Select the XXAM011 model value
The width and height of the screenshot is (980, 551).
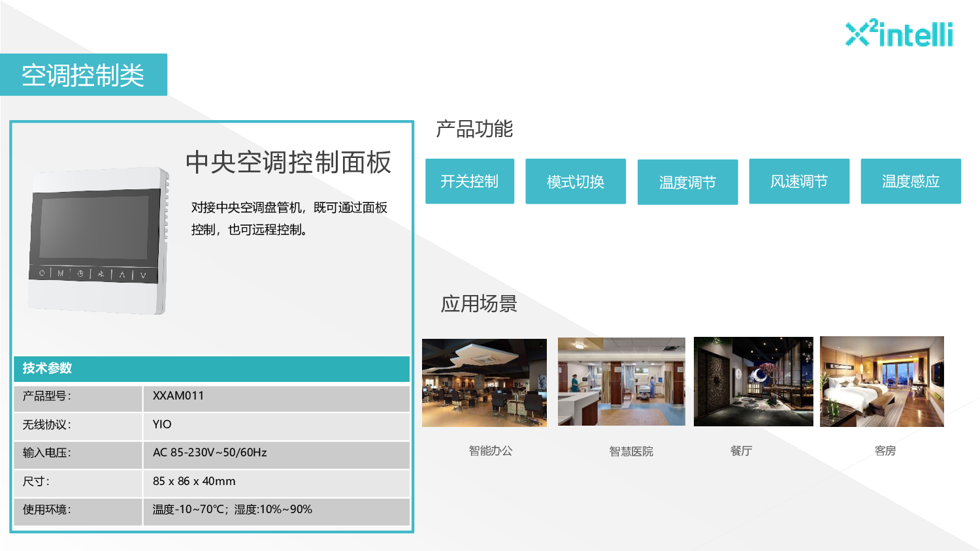[178, 396]
